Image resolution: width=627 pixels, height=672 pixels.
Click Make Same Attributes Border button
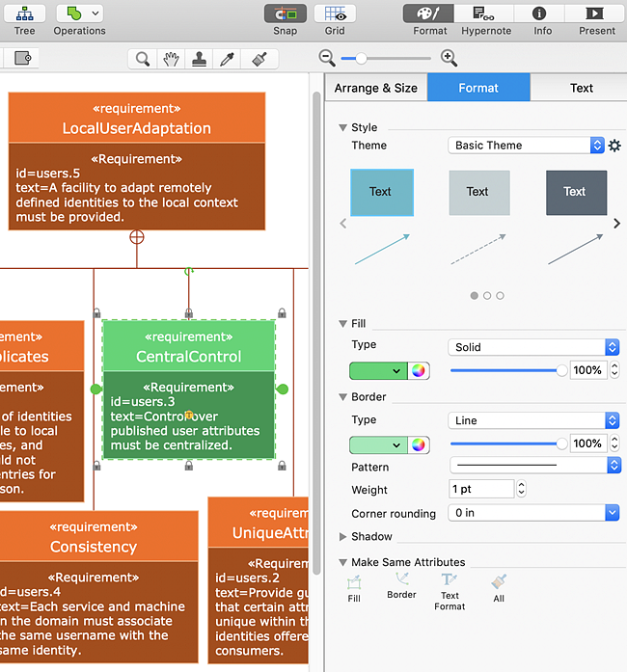(401, 585)
